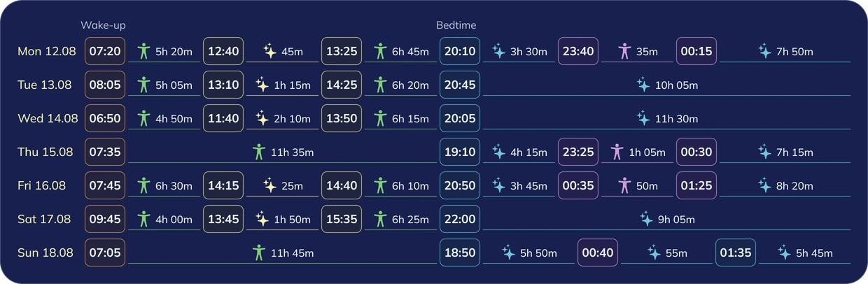Screen dimensions: 868x284
Task: Select the Monday 07:20 wake-up time box
Action: 105,51
